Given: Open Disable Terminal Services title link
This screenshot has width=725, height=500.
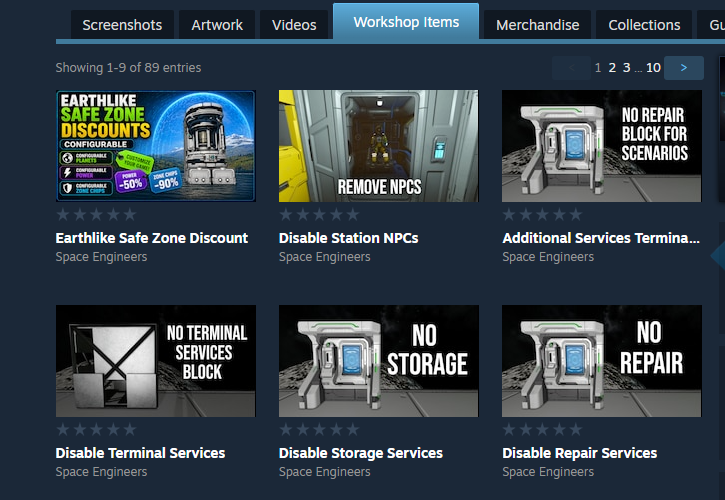Looking at the screenshot, I should click(140, 453).
